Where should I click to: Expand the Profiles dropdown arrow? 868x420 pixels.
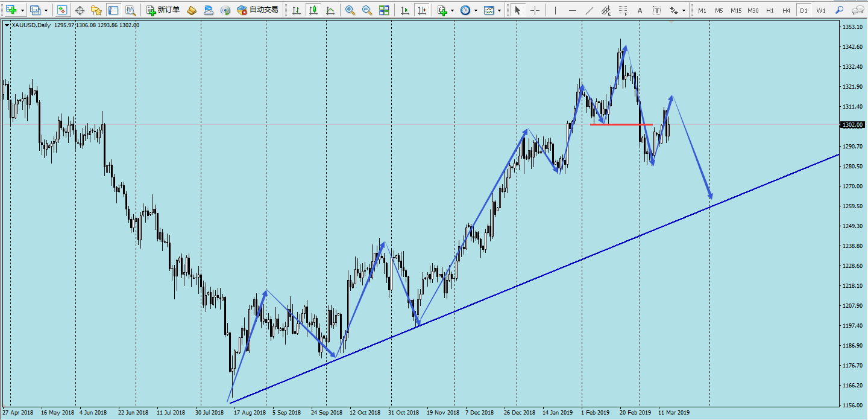[46, 10]
